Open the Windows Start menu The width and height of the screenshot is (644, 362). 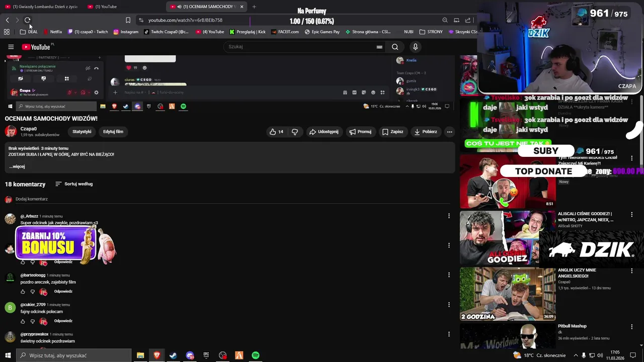click(x=8, y=355)
